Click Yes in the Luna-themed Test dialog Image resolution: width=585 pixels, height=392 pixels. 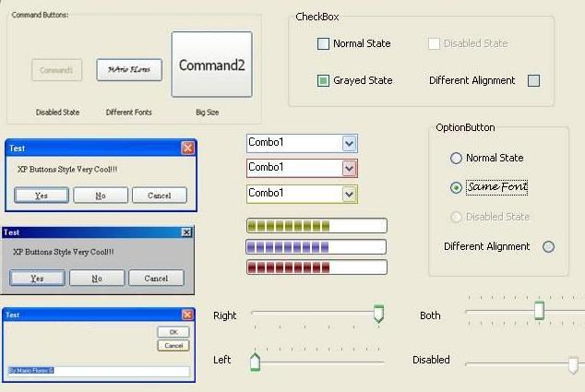click(x=41, y=196)
